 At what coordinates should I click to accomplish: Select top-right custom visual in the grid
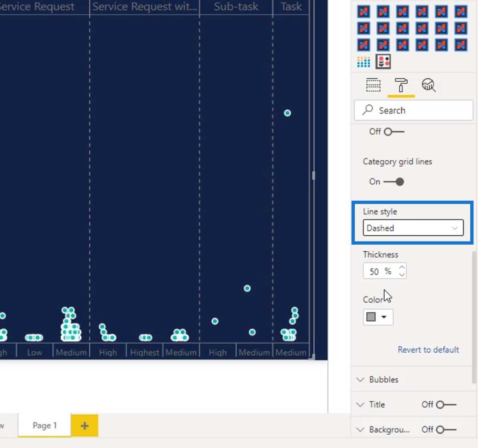pyautogui.click(x=461, y=12)
